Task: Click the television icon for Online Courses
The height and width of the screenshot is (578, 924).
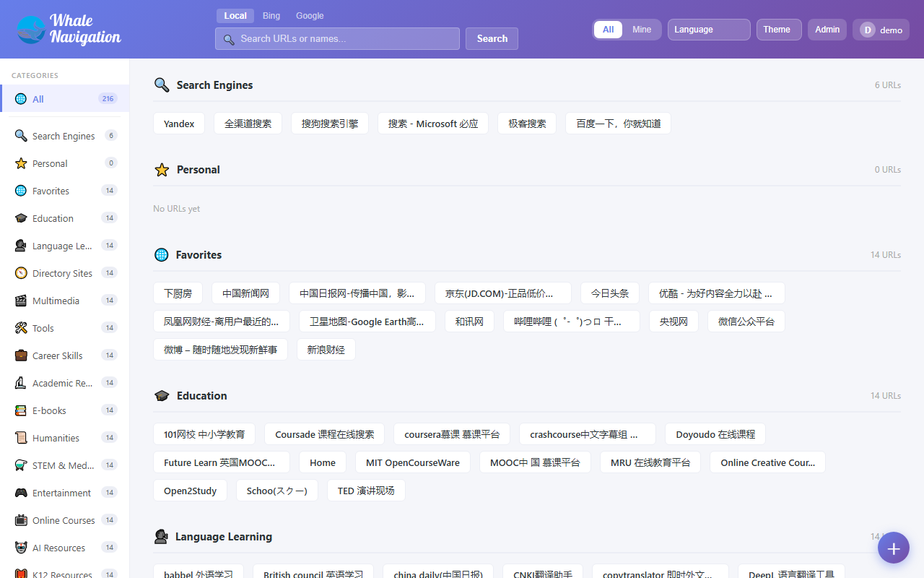Action: point(21,520)
